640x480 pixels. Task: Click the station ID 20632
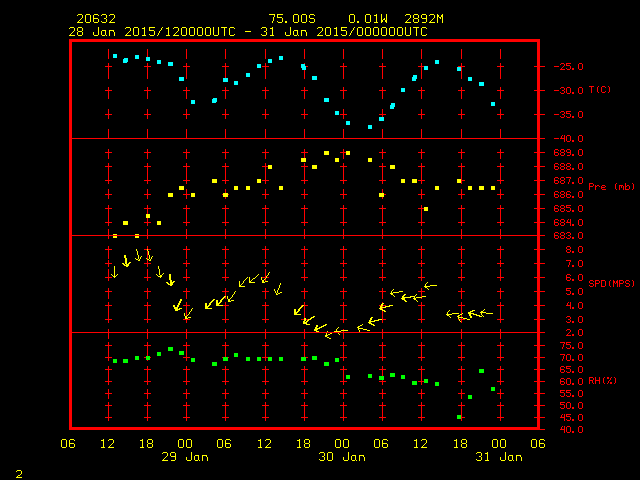point(96,19)
